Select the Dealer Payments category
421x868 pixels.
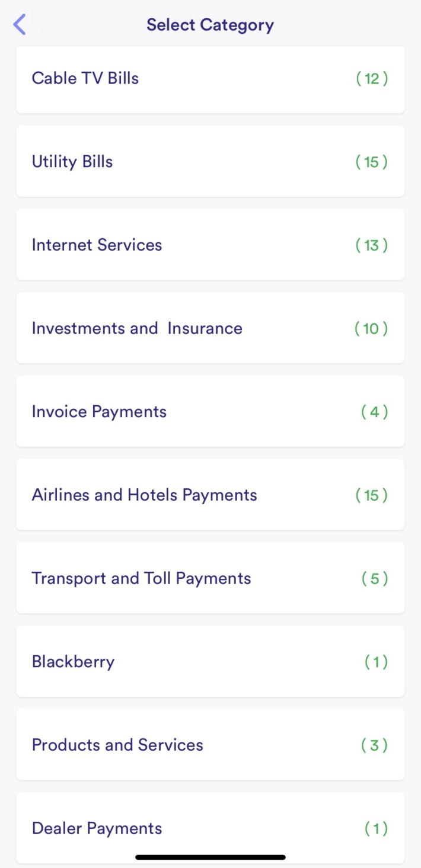tap(97, 828)
